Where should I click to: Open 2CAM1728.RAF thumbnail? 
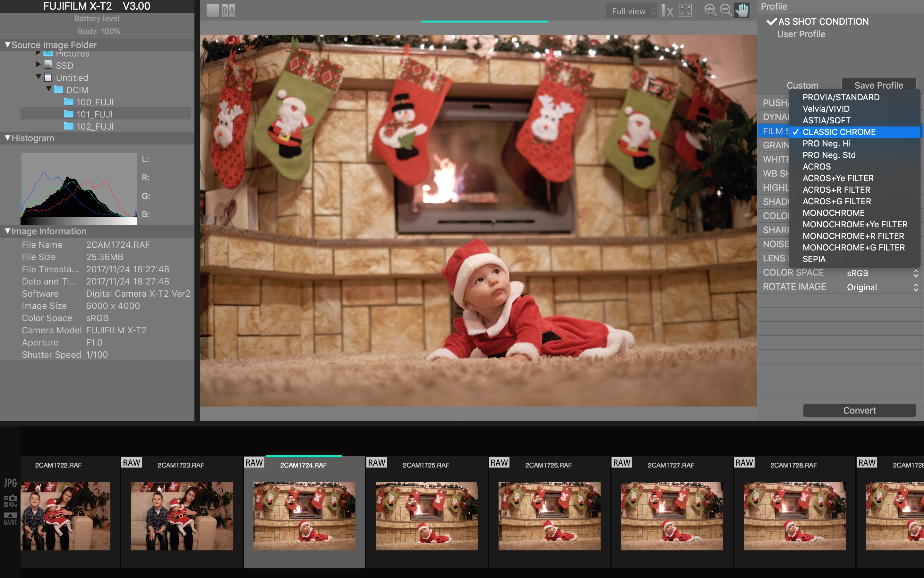coord(795,516)
